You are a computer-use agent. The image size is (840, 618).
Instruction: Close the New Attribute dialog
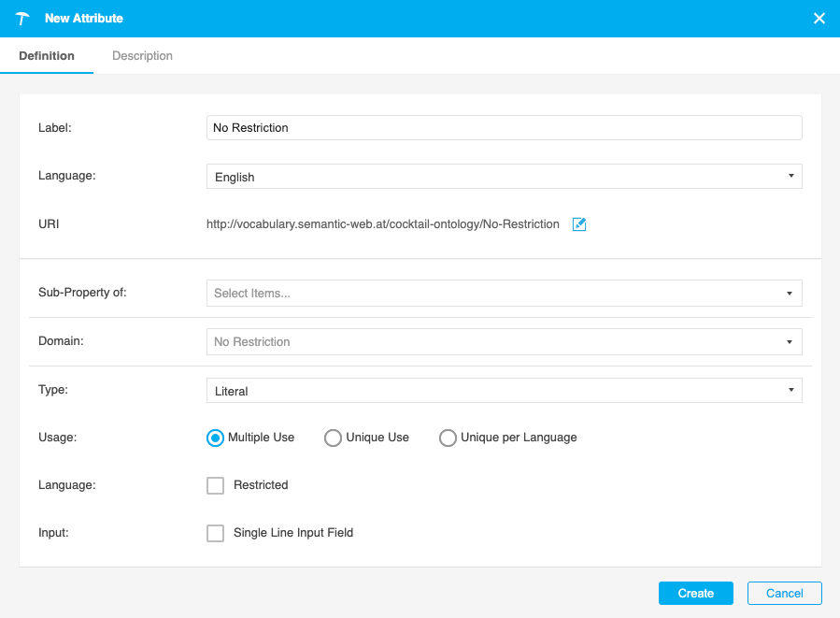819,19
